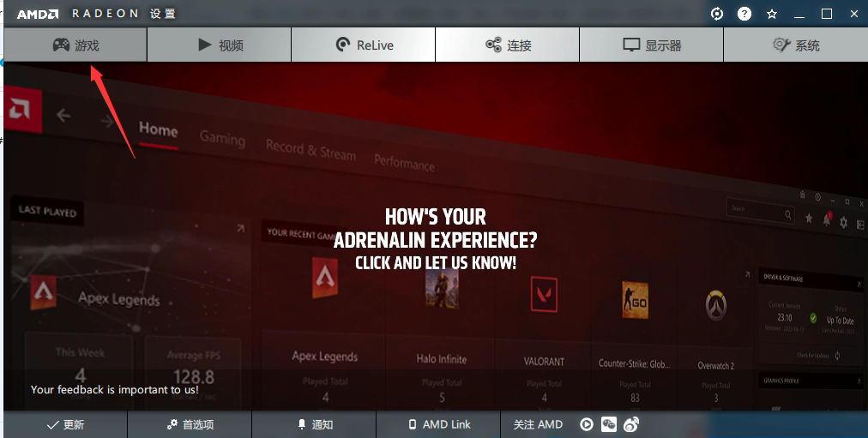Click the share nodes icon on 连接 tab
The height and width of the screenshot is (438, 868).
point(493,45)
